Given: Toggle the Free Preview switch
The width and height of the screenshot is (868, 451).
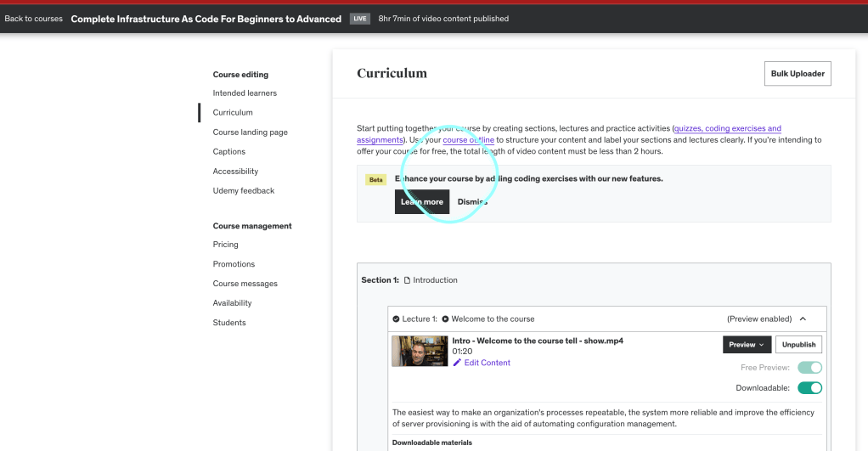Looking at the screenshot, I should click(809, 368).
